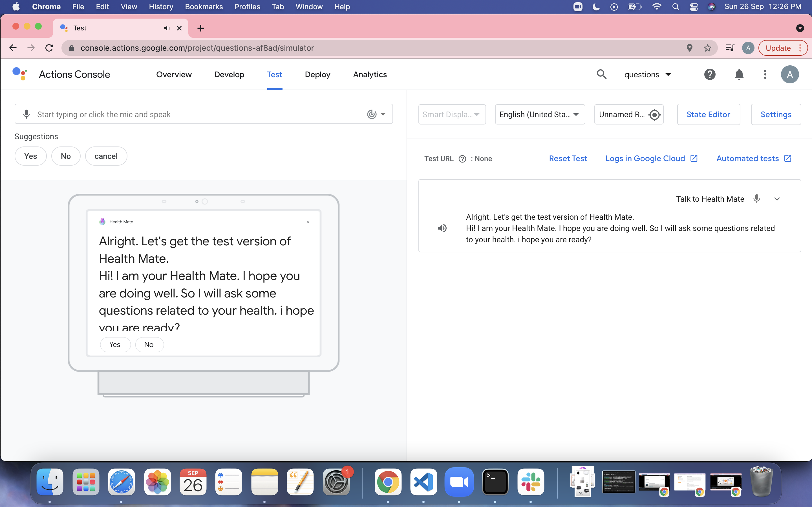Click the help question mark icon
Image resolution: width=812 pixels, height=507 pixels.
[x=710, y=74]
